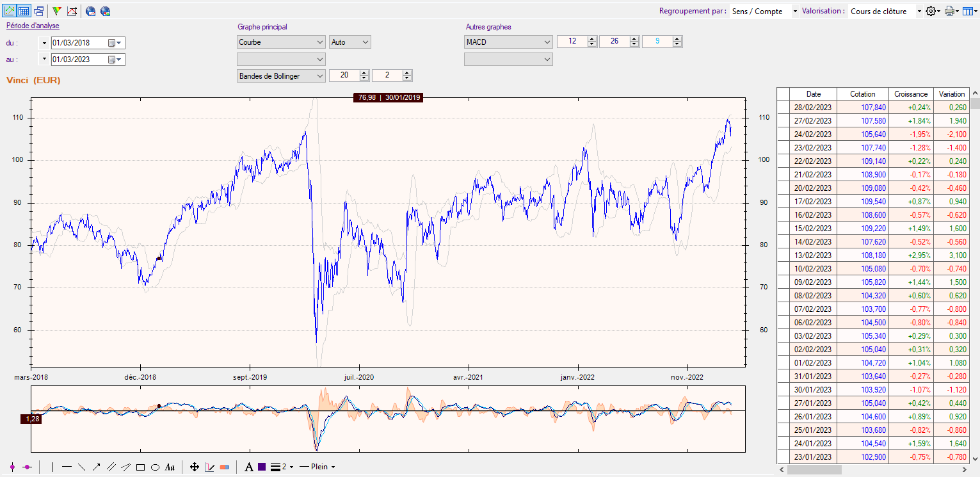Click the Période d'analyse link
The image size is (980, 477).
tap(33, 26)
